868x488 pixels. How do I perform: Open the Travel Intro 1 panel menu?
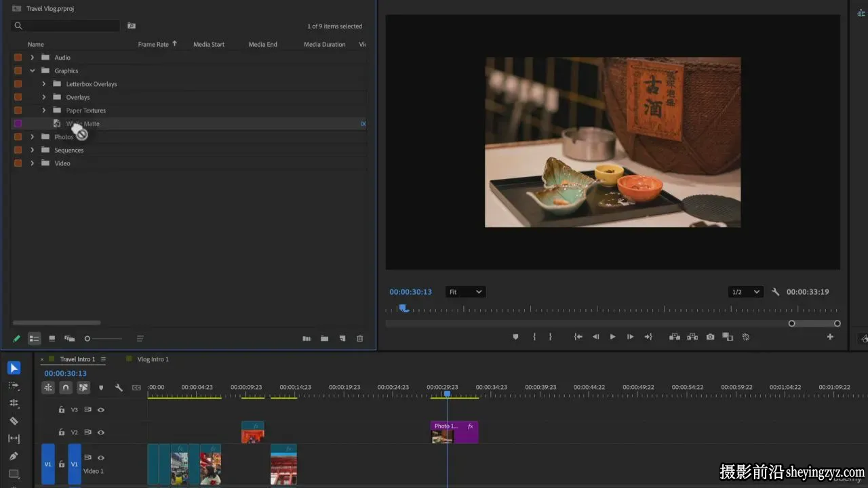[103, 359]
